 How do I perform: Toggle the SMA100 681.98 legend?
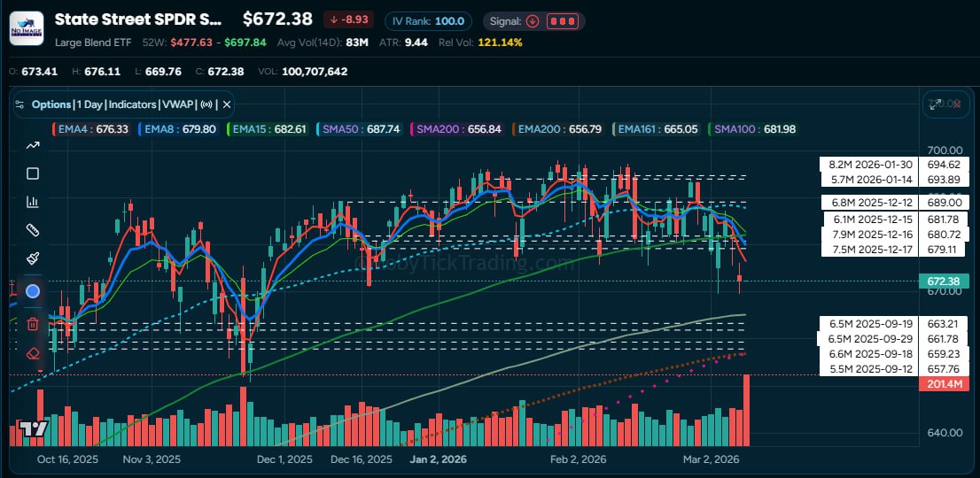(752, 129)
